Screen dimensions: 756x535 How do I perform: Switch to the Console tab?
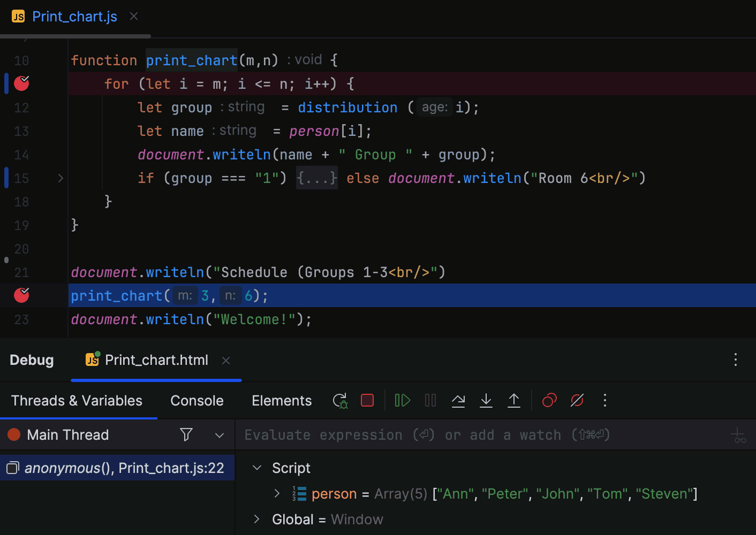(196, 400)
